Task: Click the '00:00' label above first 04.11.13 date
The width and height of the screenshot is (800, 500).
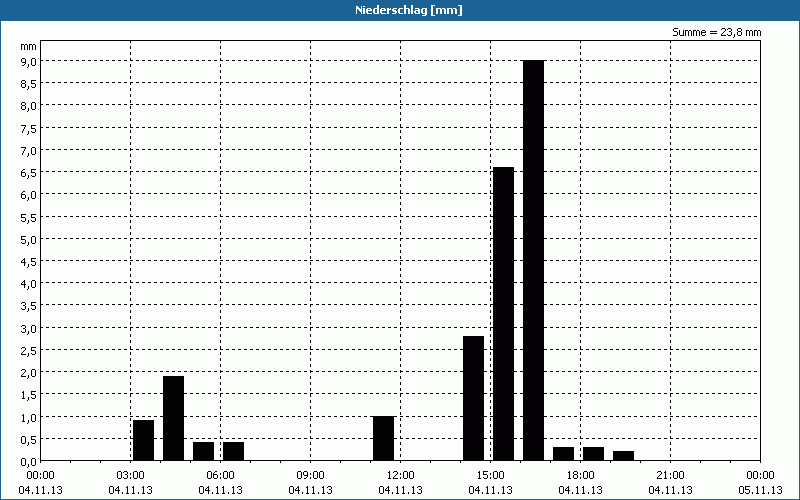Action: tap(40, 476)
